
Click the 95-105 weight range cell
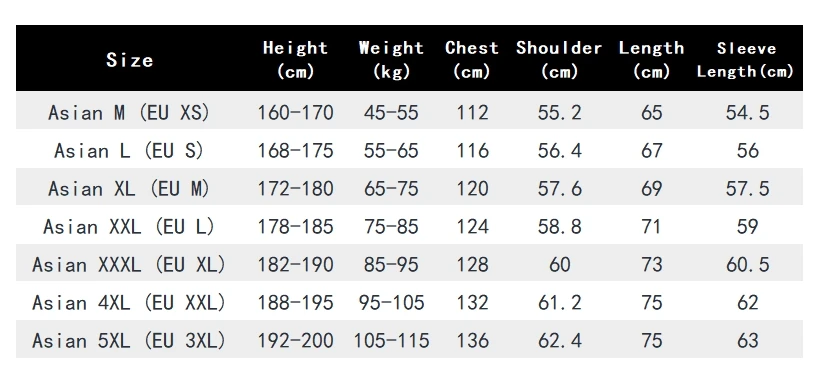click(x=391, y=302)
